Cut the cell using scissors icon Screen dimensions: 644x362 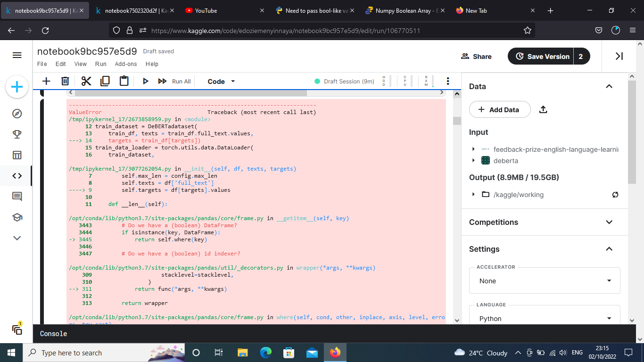tap(86, 82)
